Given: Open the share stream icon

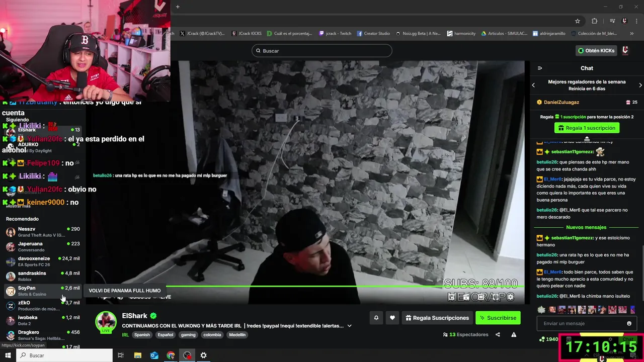Looking at the screenshot, I should pos(498,334).
